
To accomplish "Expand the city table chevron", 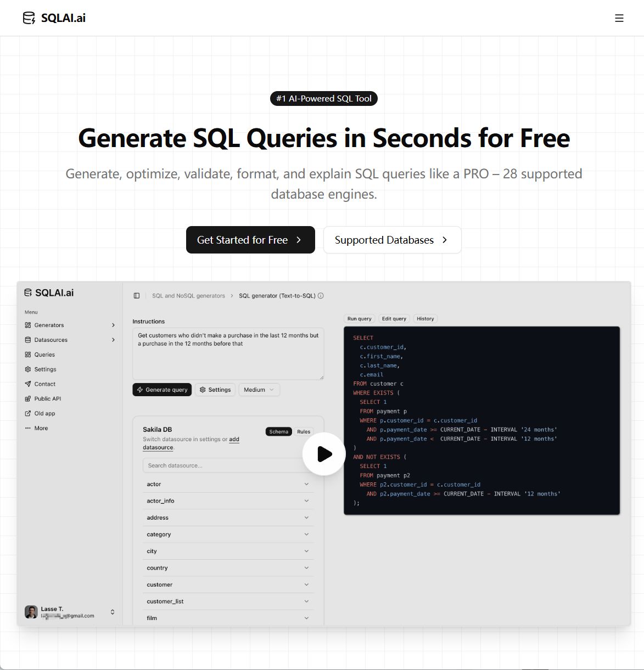I will (x=306, y=551).
